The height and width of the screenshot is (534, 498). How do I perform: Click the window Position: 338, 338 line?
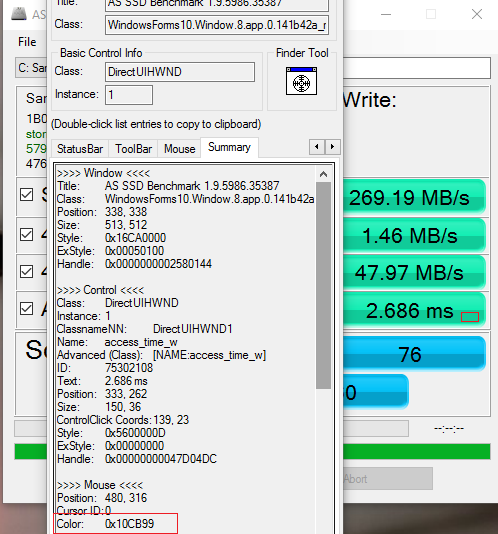(102, 212)
